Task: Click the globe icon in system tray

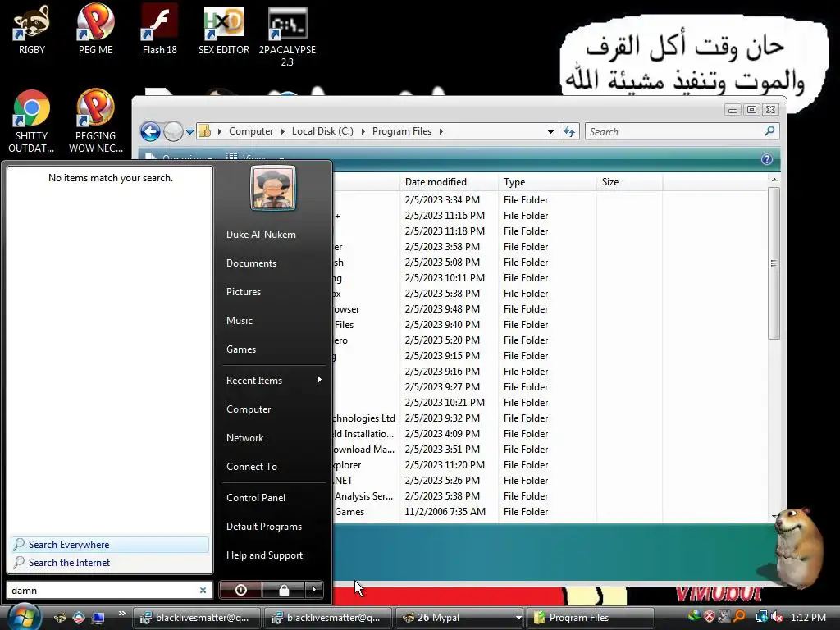Action: click(694, 617)
